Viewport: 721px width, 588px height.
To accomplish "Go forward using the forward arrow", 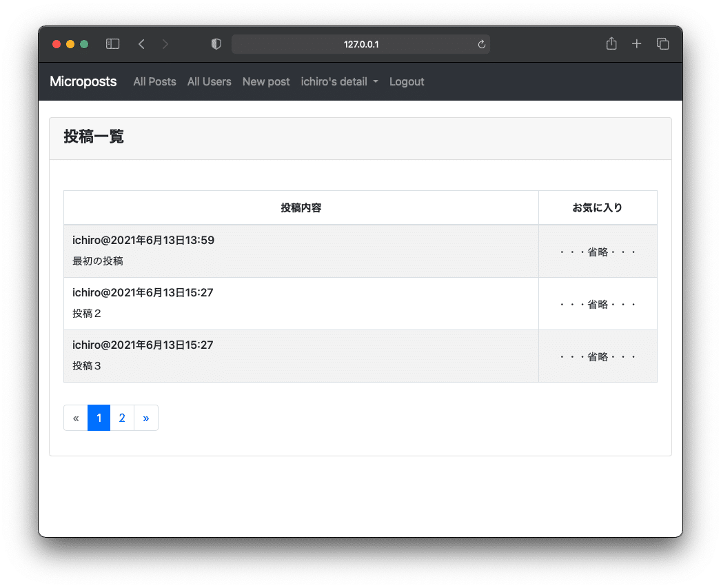I will pos(165,44).
